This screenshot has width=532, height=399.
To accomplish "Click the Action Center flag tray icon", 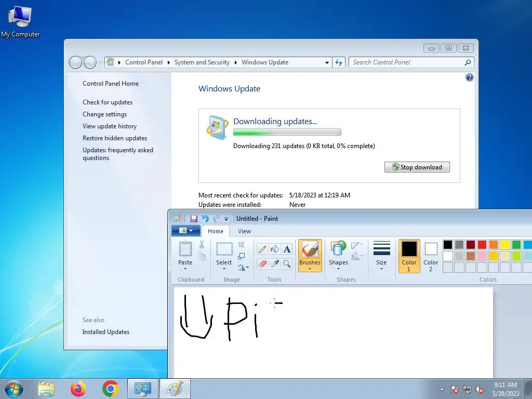I will [454, 390].
